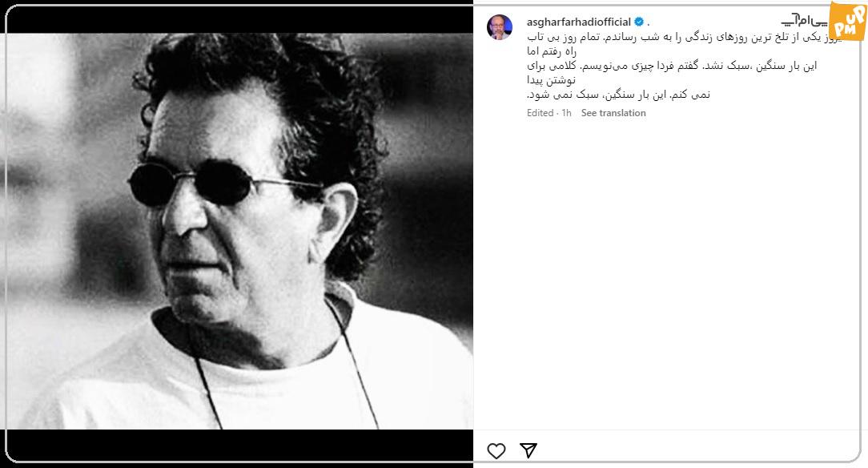Click the first line of the Persian caption
This screenshot has width=868, height=468.
(x=684, y=37)
